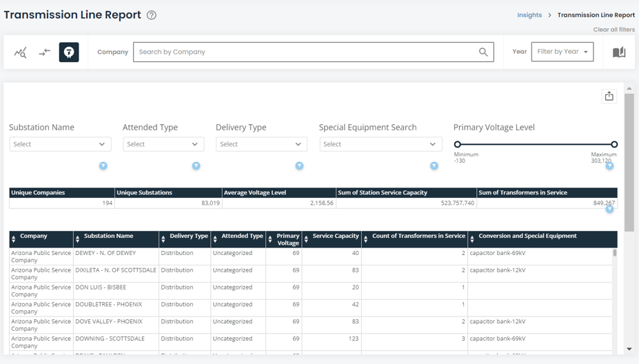Click Average Voltage Level value 2,158.56
The height and width of the screenshot is (364, 639).
[x=321, y=203]
